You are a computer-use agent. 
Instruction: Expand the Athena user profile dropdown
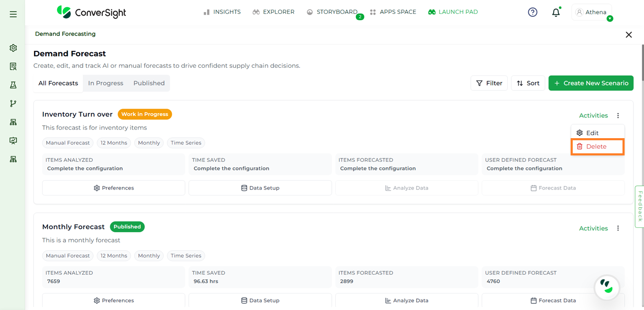tap(592, 12)
